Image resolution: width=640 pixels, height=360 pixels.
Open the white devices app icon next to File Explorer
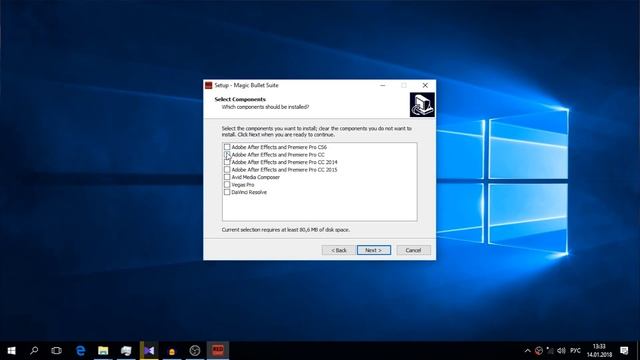(126, 351)
